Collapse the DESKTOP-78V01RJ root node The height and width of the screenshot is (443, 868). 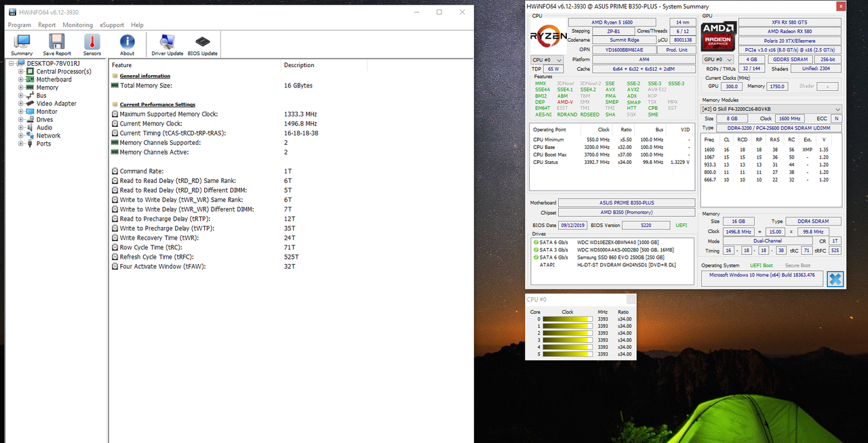pos(12,63)
